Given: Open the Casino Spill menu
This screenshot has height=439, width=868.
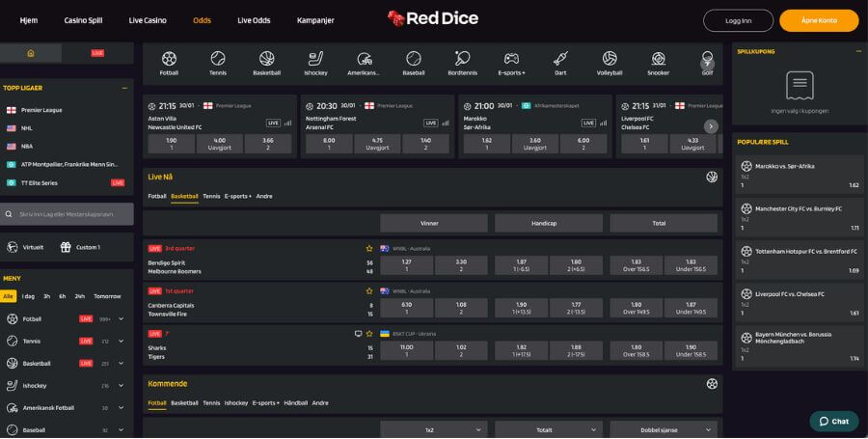Looking at the screenshot, I should tap(83, 20).
